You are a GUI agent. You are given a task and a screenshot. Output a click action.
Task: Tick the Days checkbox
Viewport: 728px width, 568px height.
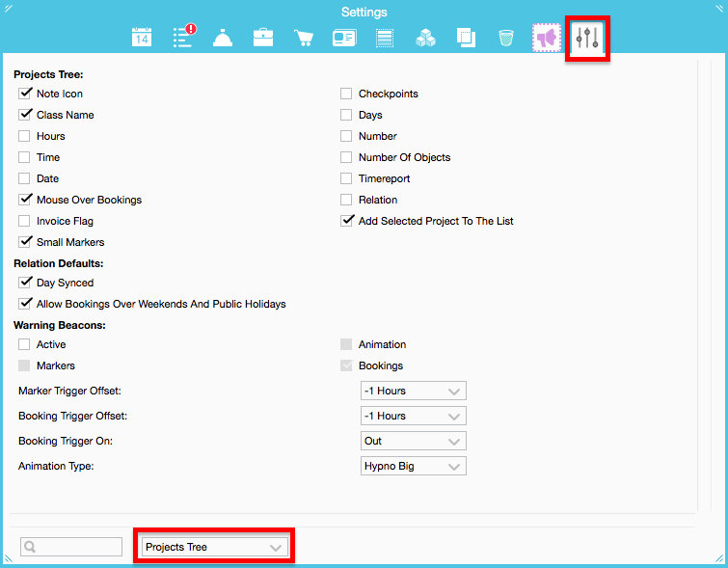click(x=346, y=115)
